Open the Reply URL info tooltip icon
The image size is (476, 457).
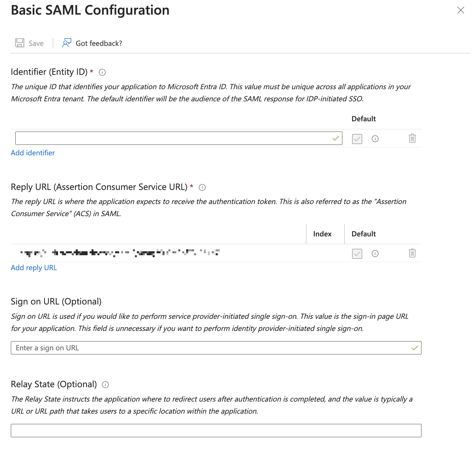coord(202,187)
